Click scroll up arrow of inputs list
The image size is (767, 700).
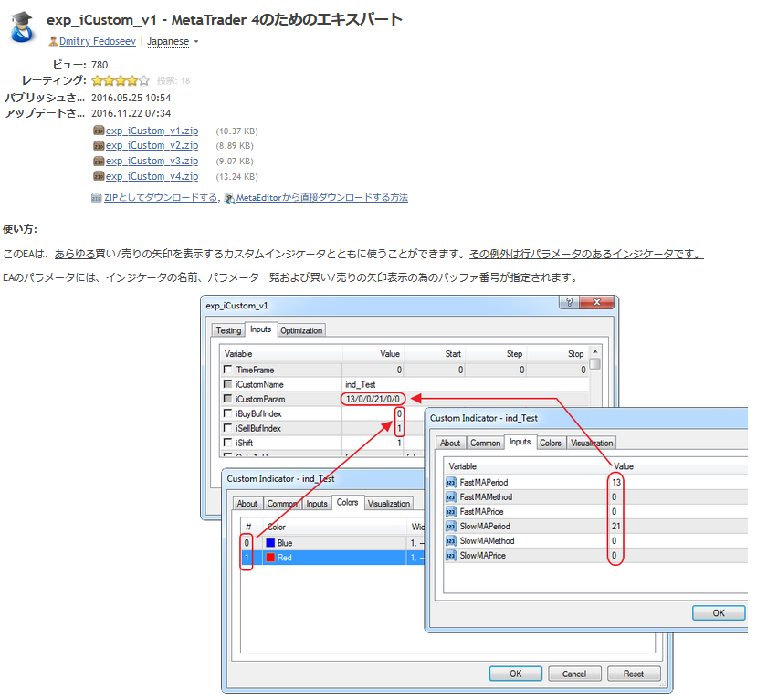click(594, 352)
